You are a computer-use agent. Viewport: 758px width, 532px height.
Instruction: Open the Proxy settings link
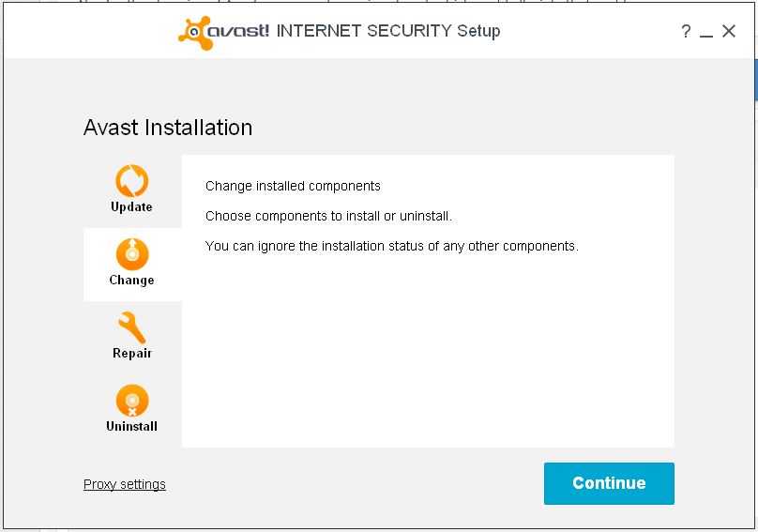click(x=124, y=484)
